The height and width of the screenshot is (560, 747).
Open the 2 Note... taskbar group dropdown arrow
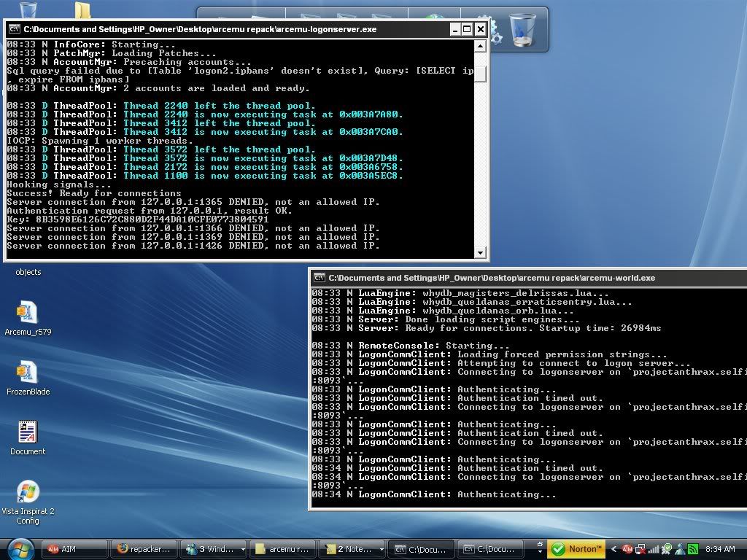pos(381,549)
